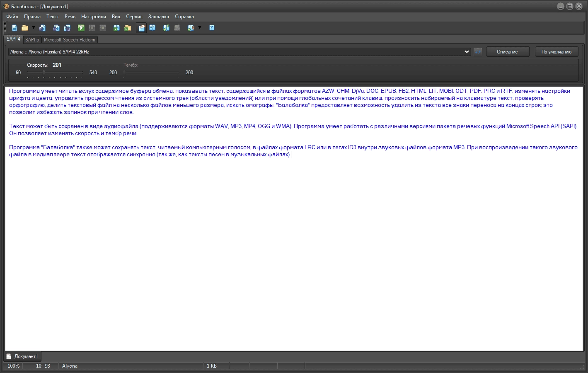This screenshot has width=588, height=373.
Task: Open the Настройки menu
Action: [94, 17]
